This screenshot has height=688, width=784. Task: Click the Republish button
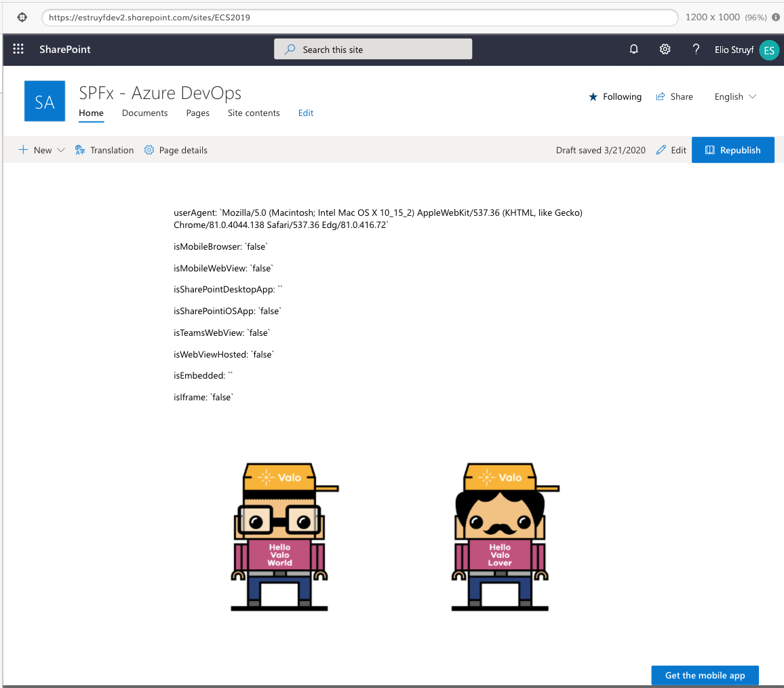point(733,150)
